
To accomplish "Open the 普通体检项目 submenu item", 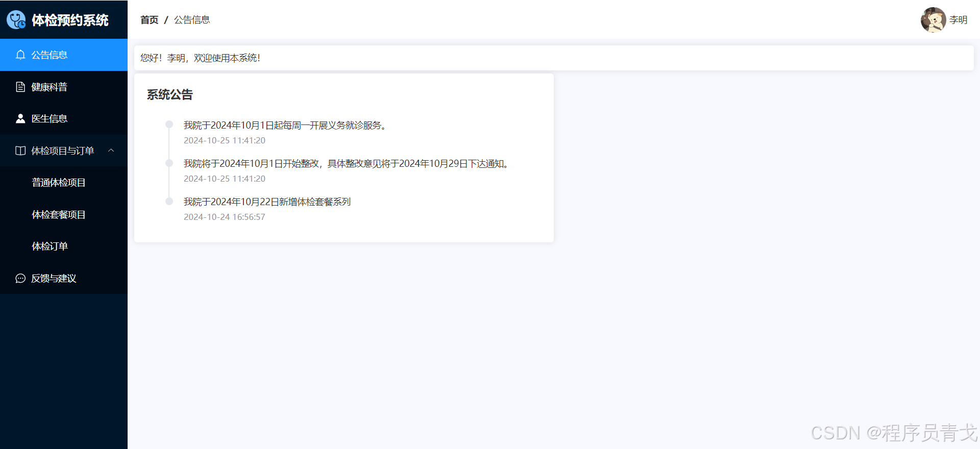I will pos(64,182).
